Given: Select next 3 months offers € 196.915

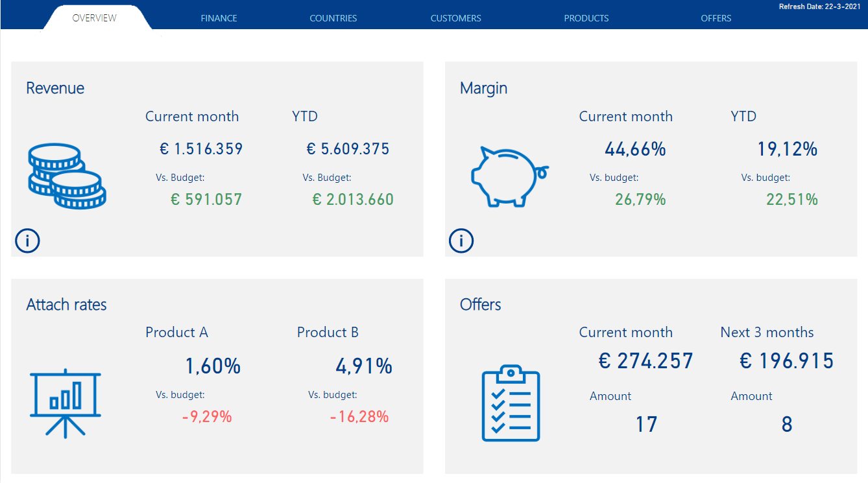Looking at the screenshot, I should coord(786,361).
